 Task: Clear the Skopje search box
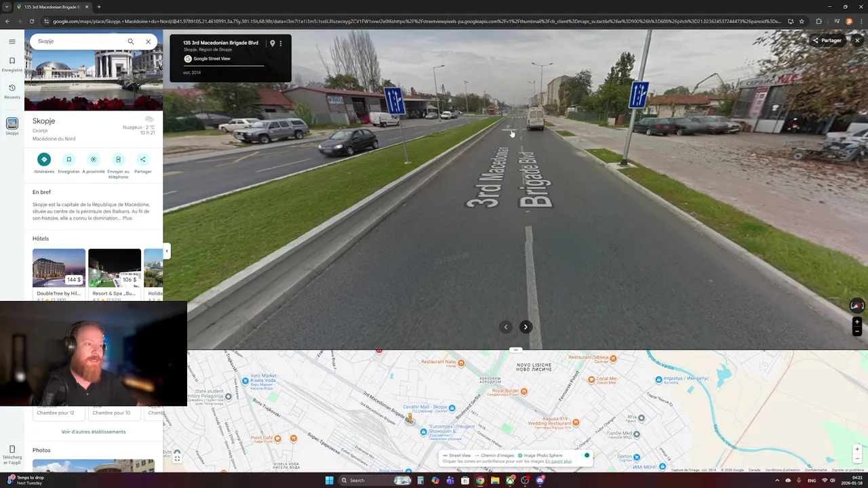(x=148, y=41)
